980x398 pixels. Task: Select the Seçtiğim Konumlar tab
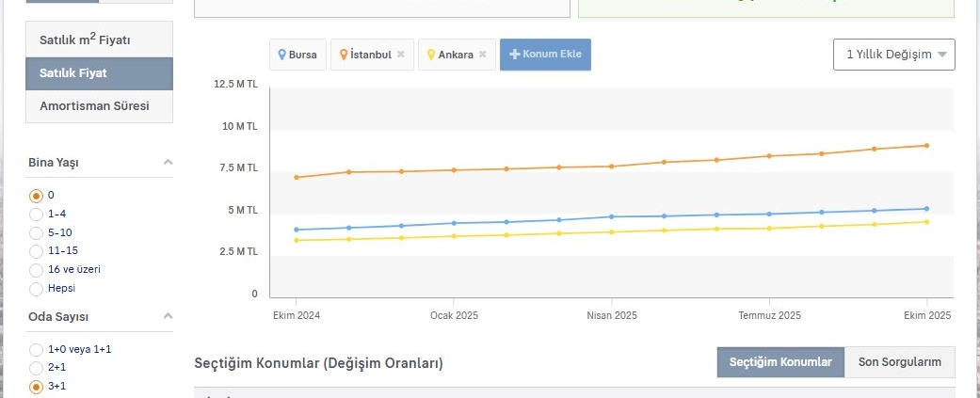tap(780, 362)
